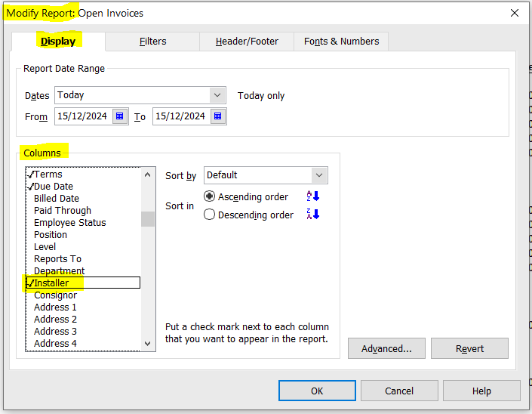Click the columns list scroll down arrow

148,344
